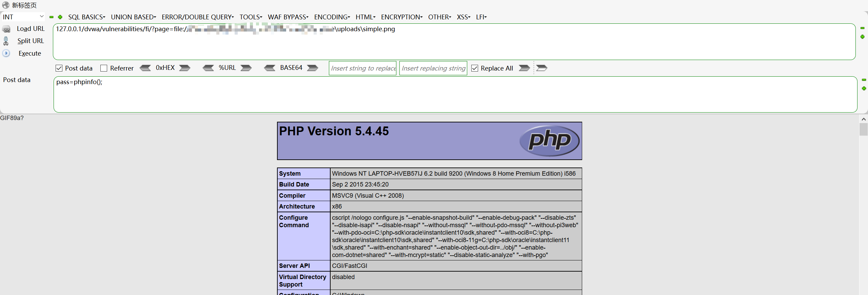Click inside the URL text box
The image size is (868, 295).
(454, 42)
